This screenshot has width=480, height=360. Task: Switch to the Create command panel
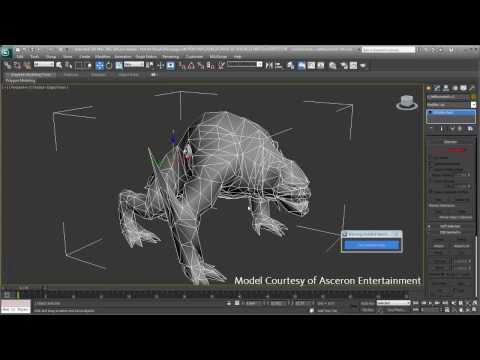(x=428, y=88)
